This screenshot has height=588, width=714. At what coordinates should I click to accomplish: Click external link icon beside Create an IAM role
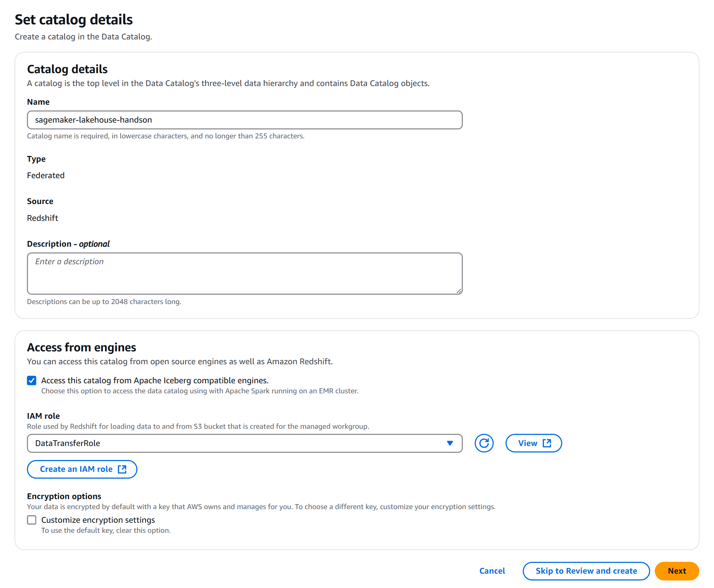coord(122,469)
